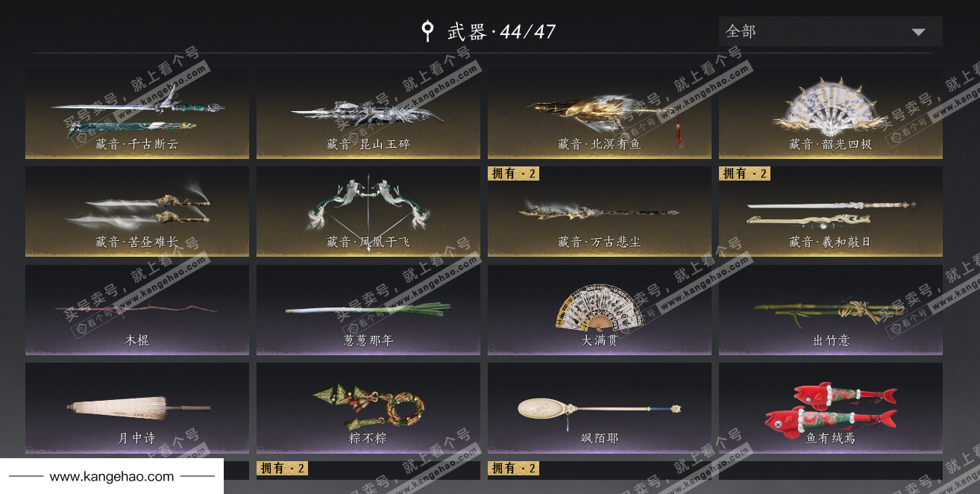Screen dimensions: 980x494
Task: Select the 木棍 wooden stick
Action: [137, 310]
